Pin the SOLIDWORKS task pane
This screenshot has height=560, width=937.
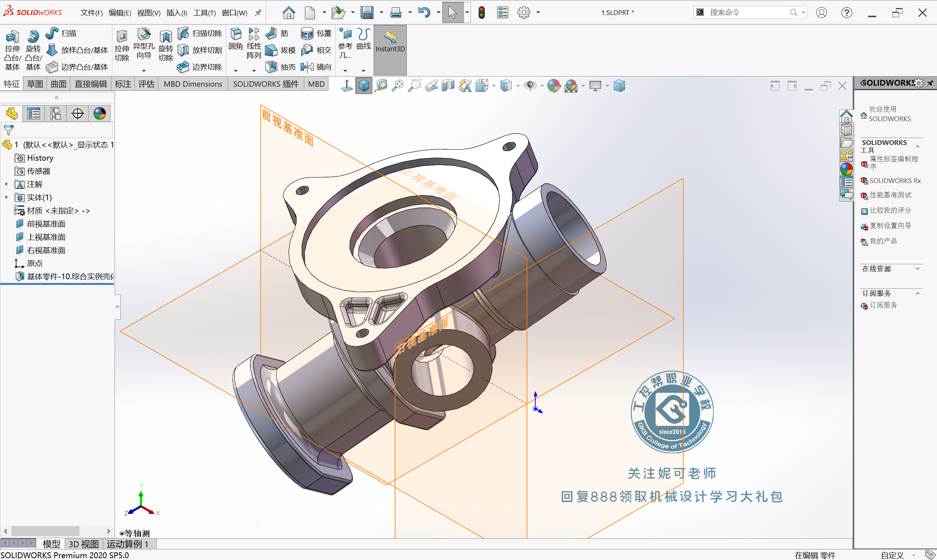(x=930, y=83)
